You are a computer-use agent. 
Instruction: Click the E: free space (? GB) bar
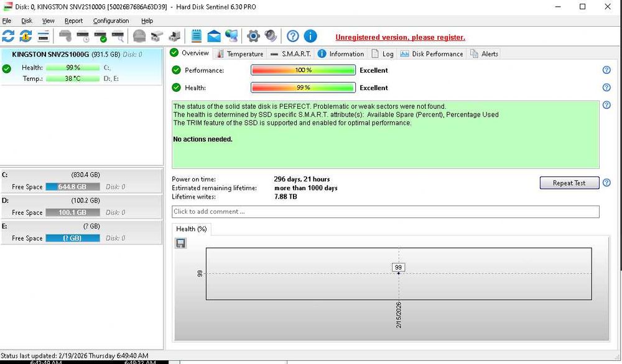tap(73, 238)
